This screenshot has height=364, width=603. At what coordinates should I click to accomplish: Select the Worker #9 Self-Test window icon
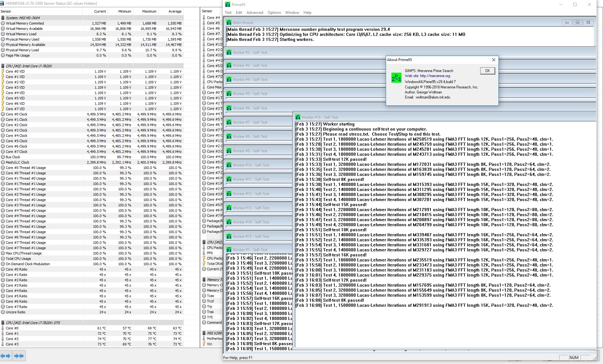coord(229,151)
